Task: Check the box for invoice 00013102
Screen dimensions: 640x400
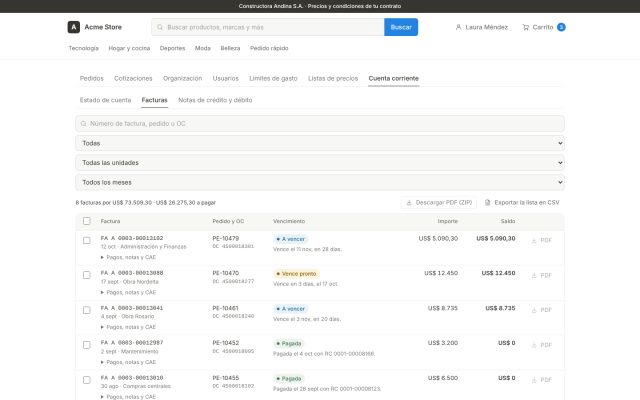Action: point(87,240)
